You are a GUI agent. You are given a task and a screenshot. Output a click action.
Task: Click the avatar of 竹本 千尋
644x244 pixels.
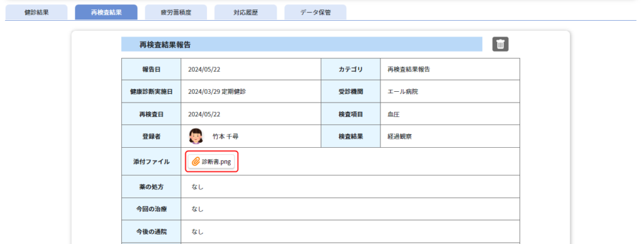point(196,136)
